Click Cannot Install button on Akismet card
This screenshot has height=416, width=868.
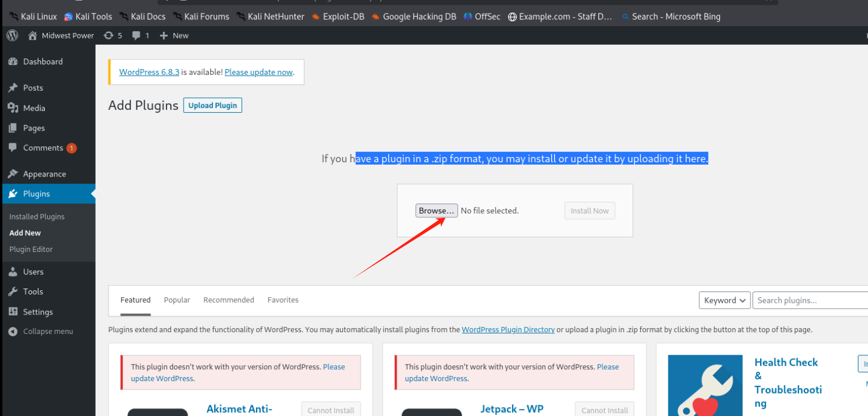pyautogui.click(x=331, y=409)
